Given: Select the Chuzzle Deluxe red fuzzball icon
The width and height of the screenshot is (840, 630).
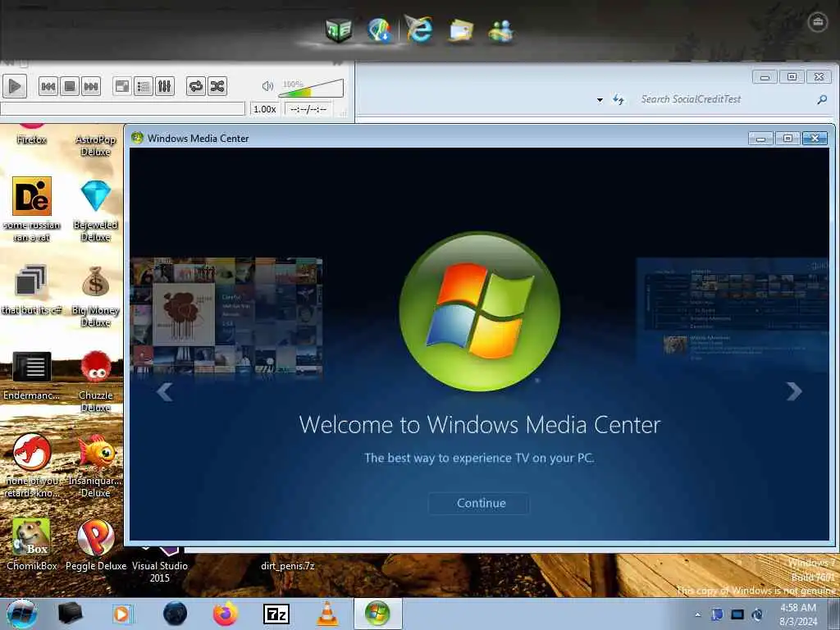Looking at the screenshot, I should click(x=96, y=367).
